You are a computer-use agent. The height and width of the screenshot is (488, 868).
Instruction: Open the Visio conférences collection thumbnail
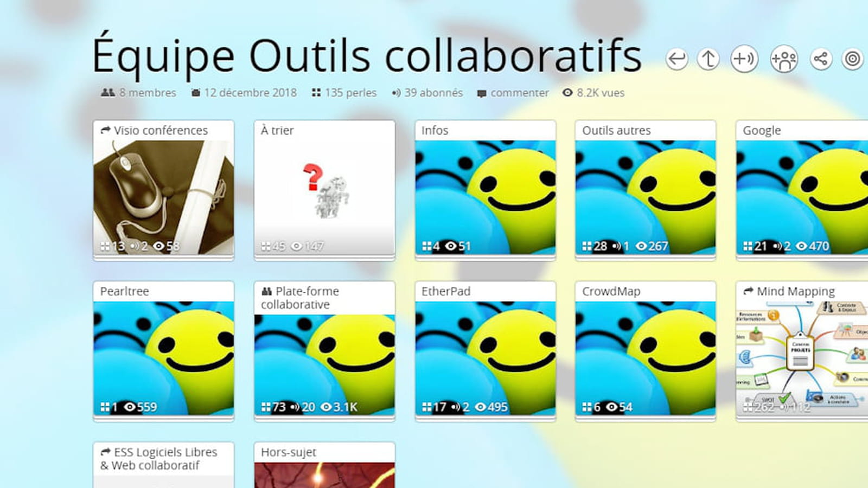pos(164,198)
